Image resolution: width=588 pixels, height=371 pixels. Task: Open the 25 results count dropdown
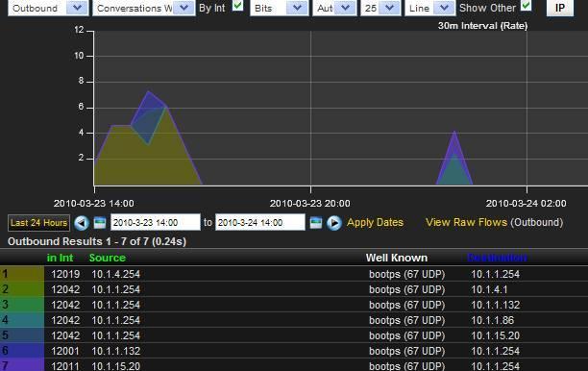tap(380, 8)
